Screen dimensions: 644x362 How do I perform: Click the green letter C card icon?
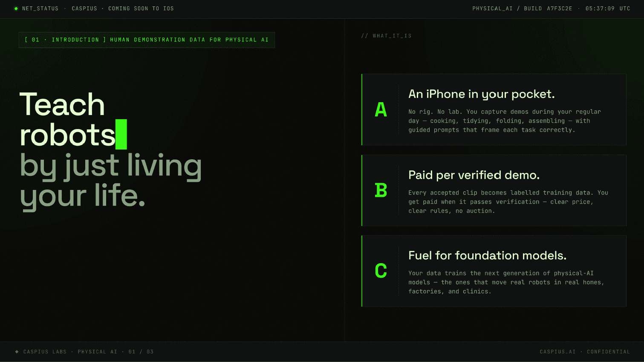tap(381, 271)
